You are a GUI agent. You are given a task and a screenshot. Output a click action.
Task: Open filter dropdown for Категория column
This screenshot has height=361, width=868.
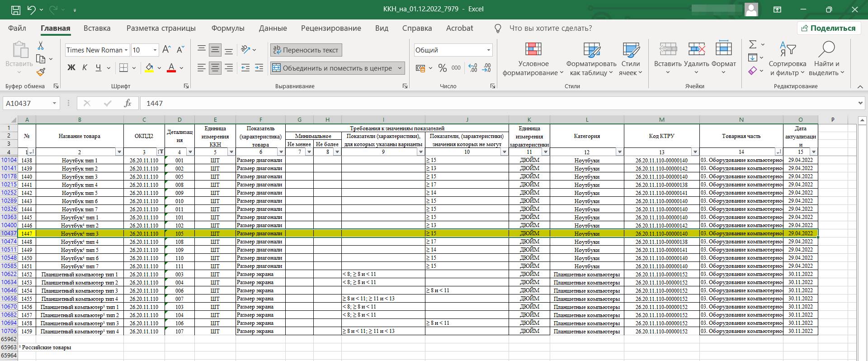tap(619, 152)
